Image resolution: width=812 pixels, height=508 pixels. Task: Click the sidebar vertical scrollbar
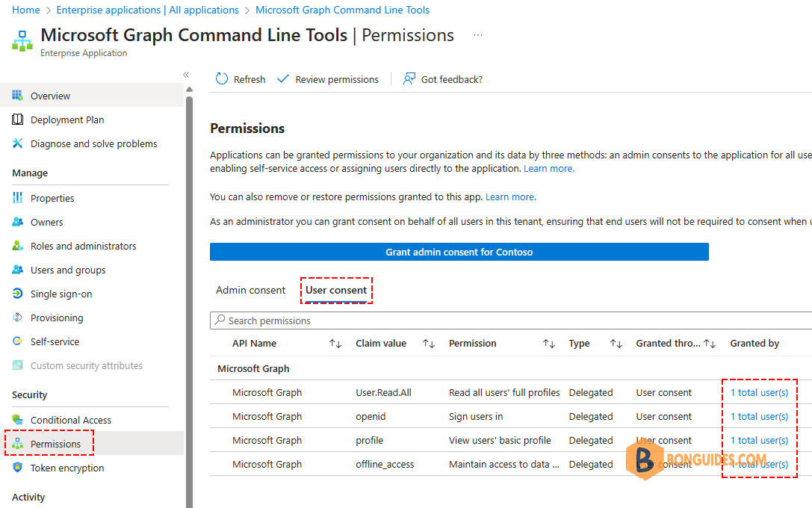coord(189,303)
